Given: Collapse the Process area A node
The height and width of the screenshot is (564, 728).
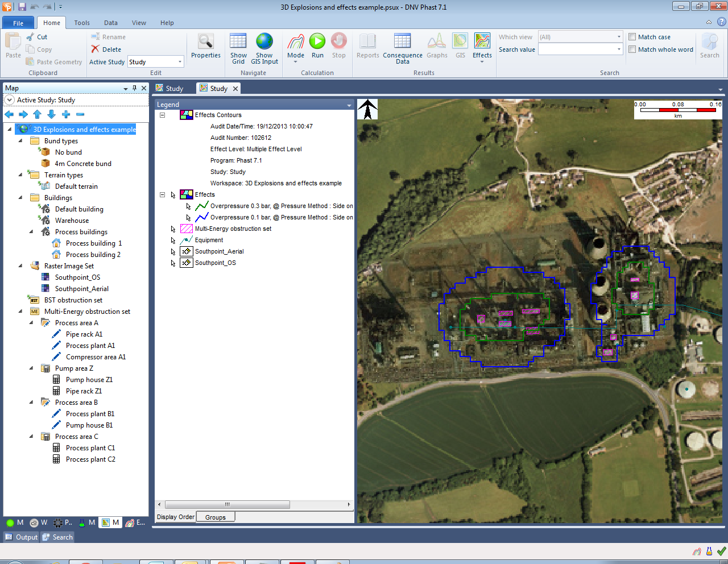Looking at the screenshot, I should tap(31, 322).
